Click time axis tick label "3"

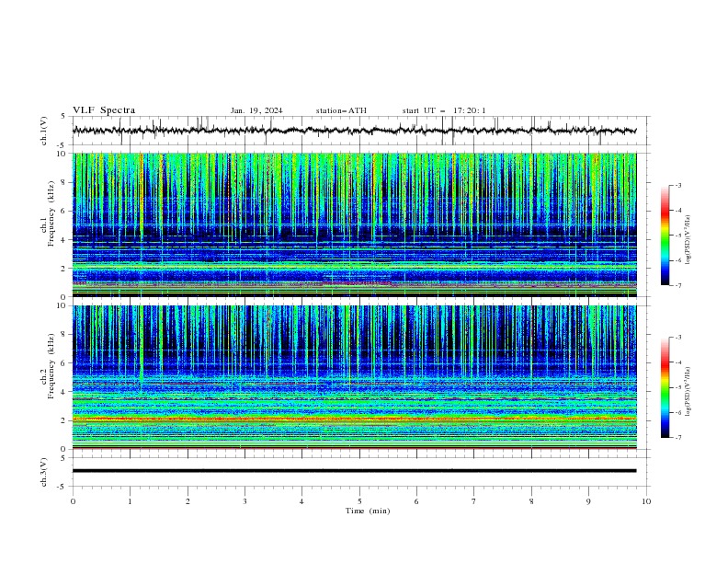(245, 501)
